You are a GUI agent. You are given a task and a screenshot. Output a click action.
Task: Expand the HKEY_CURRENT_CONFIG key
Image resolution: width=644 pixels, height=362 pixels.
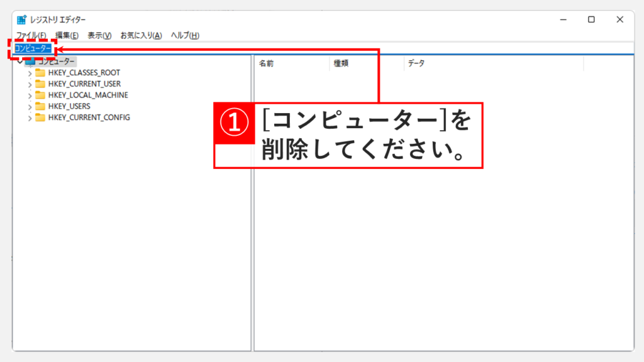coord(30,118)
